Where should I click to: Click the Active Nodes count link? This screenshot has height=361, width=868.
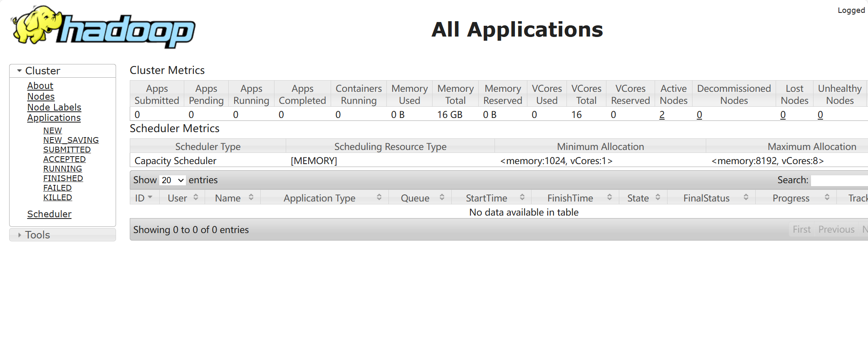[x=662, y=115]
